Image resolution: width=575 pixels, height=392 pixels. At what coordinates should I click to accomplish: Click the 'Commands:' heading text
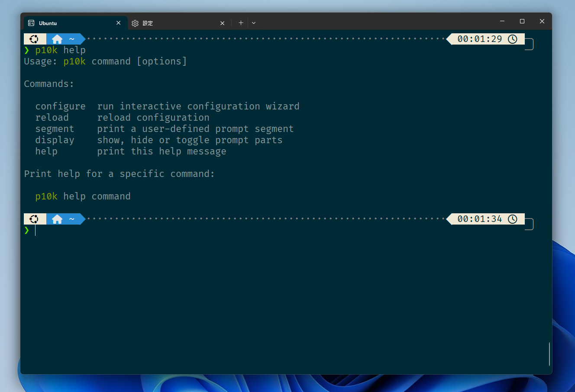[49, 84]
